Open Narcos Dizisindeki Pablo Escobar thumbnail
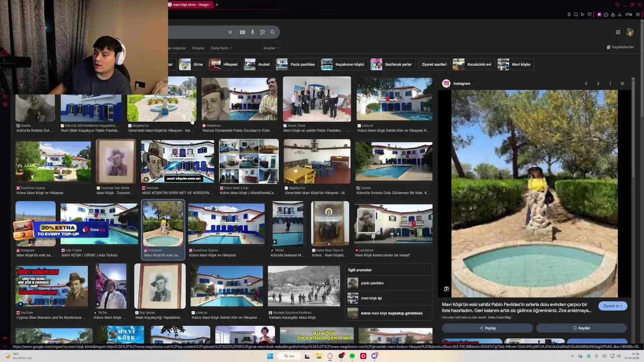Viewport: 644px width, 362px height. 239,100
